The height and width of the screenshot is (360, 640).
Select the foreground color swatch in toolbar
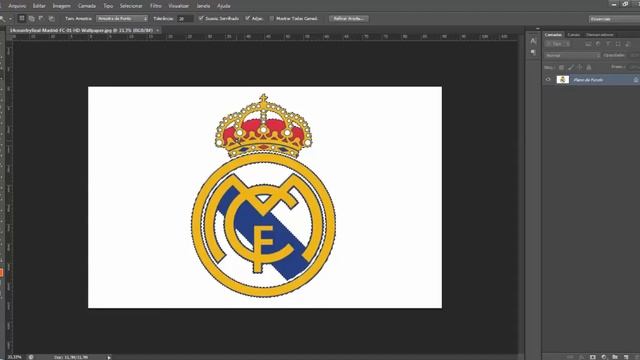click(x=1, y=273)
